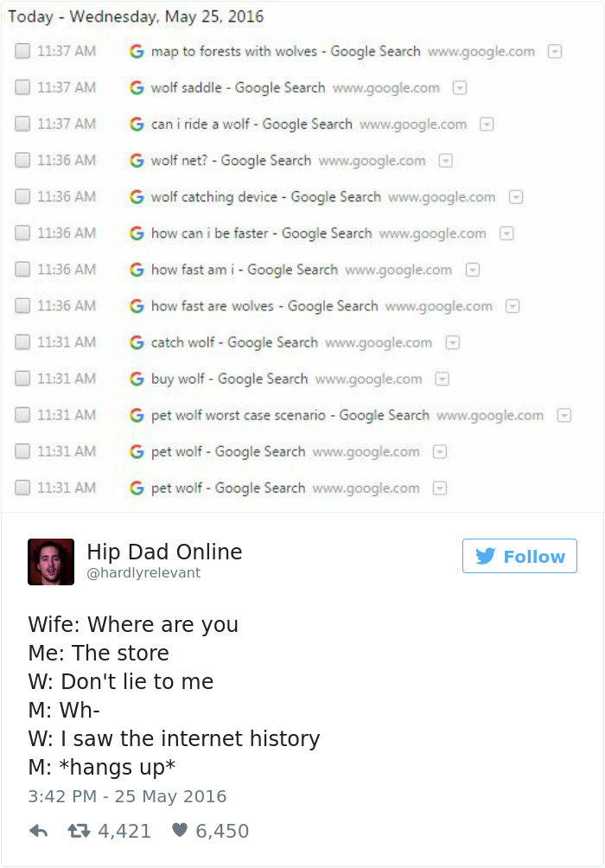605x868 pixels.
Task: Click Hip Dad Online's profile avatar
Action: pyautogui.click(x=51, y=562)
